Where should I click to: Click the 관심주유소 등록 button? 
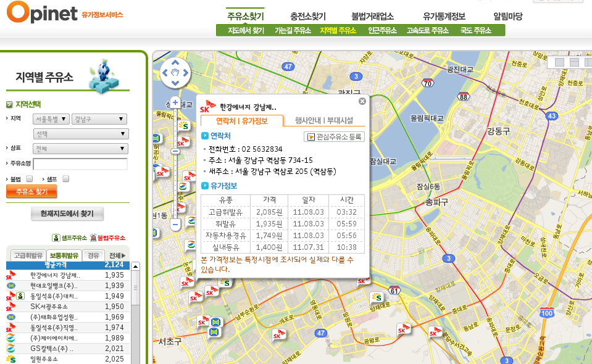[x=334, y=136]
